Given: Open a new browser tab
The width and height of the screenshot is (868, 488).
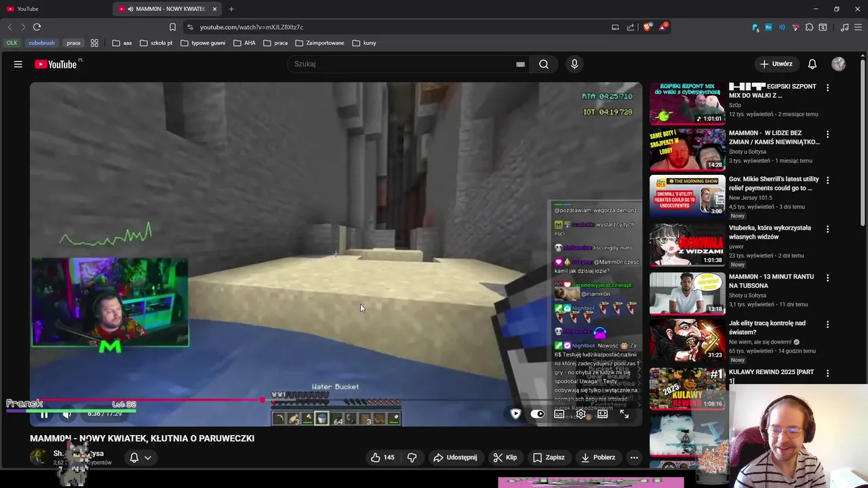Looking at the screenshot, I should [x=231, y=9].
